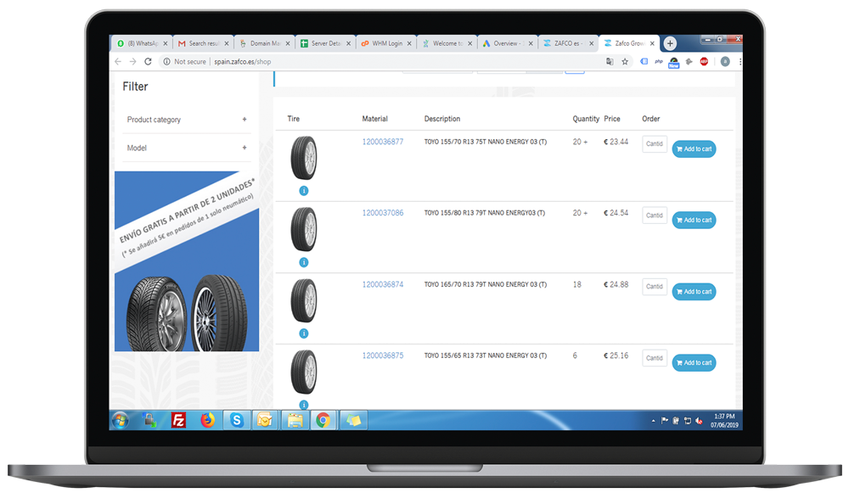Add TOYO 155/80 R13 79T to cart
This screenshot has height=504, width=849.
[x=694, y=221]
